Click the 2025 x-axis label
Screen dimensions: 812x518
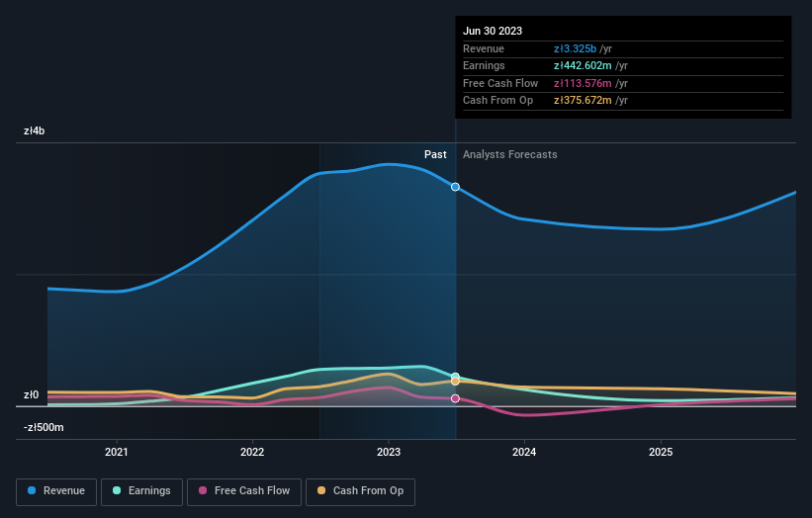point(661,452)
